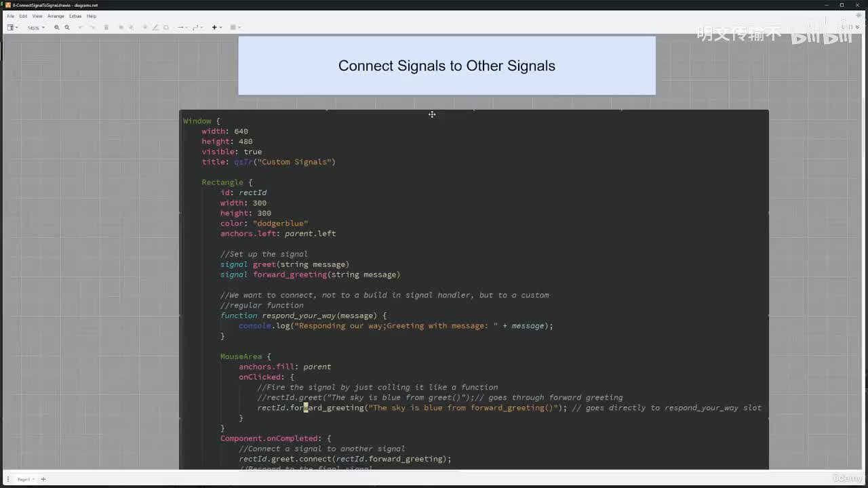Click the 'Component.onCompleted: {' line

(x=275, y=439)
